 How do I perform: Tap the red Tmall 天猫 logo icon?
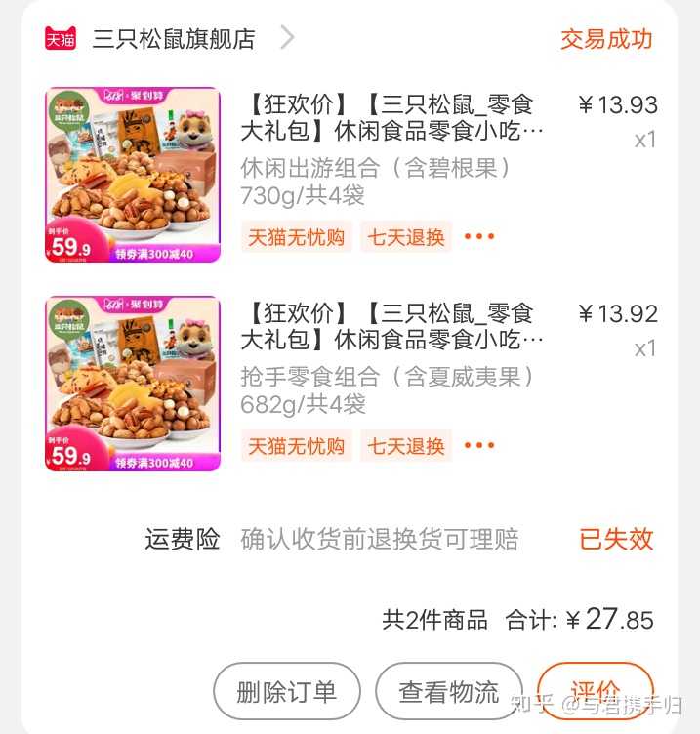coord(61,38)
